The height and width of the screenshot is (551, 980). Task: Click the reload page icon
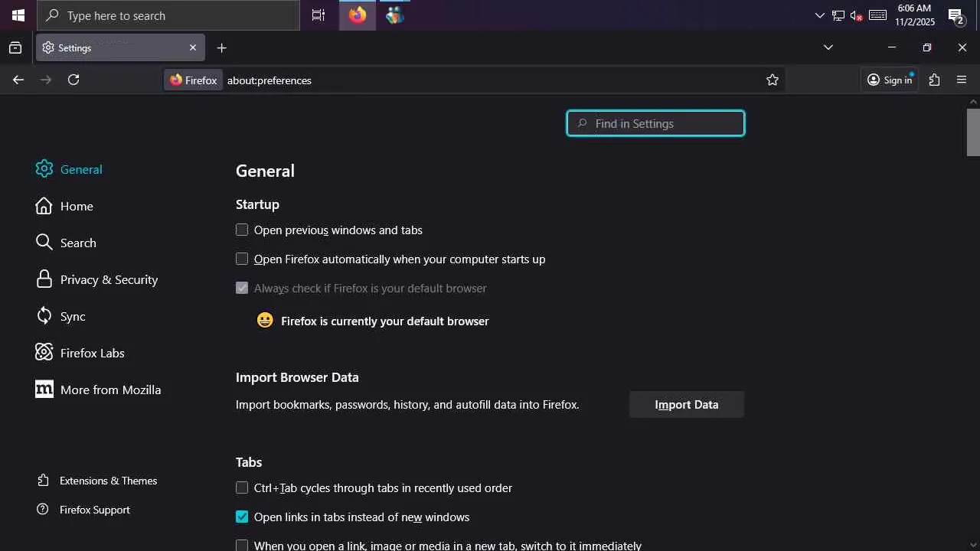click(73, 80)
